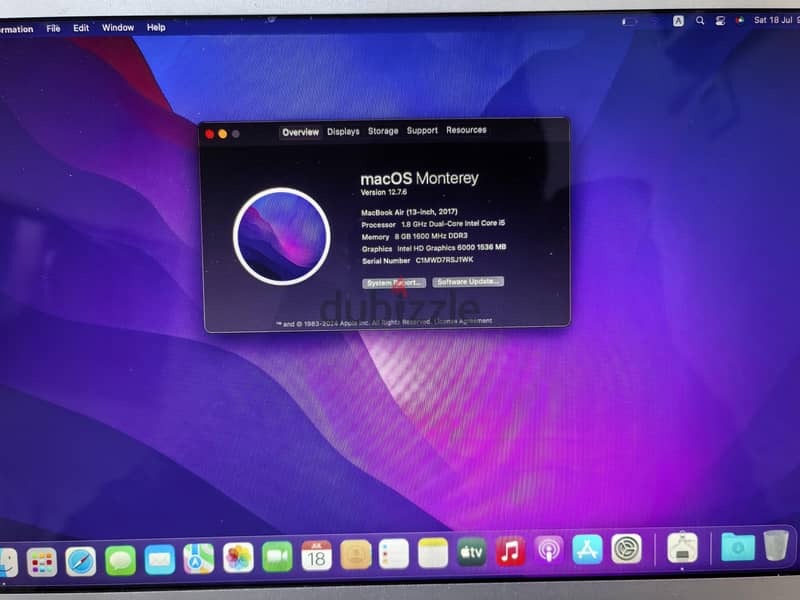Click MacBook Air (13-inch, 2017) text
The height and width of the screenshot is (600, 800).
point(409,212)
